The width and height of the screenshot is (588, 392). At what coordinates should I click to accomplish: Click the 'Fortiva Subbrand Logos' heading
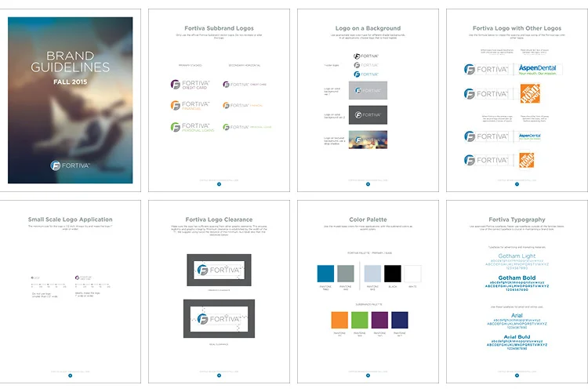219,28
